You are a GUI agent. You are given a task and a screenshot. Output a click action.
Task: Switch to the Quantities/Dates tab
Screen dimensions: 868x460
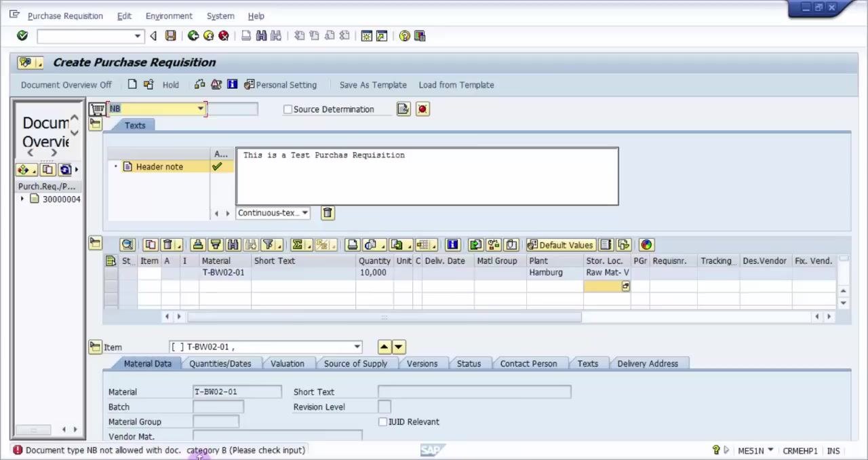coord(220,364)
